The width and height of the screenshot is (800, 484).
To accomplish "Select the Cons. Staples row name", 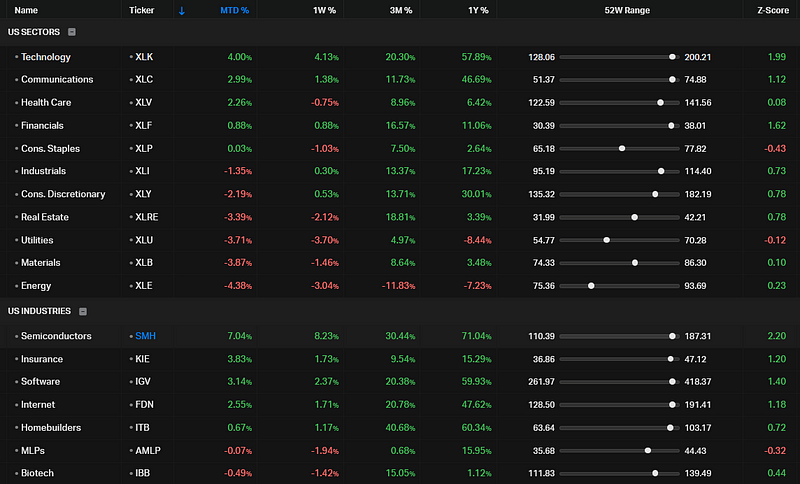I will coord(51,149).
